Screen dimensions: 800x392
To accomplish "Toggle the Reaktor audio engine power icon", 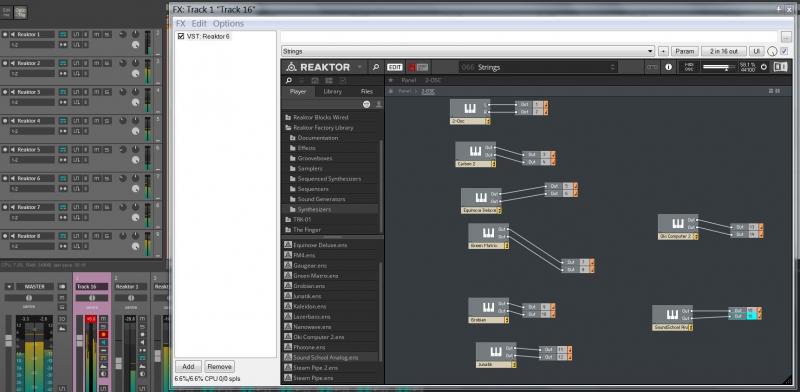I will [x=763, y=67].
